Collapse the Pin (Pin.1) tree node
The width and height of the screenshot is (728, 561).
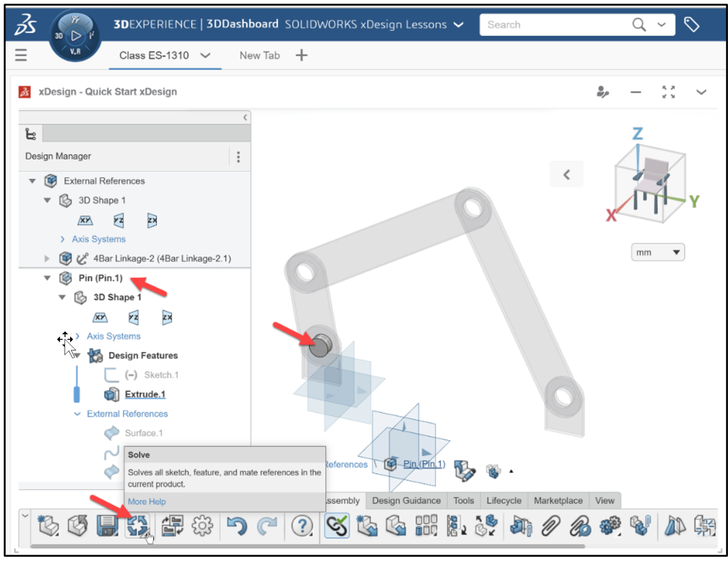[x=47, y=278]
